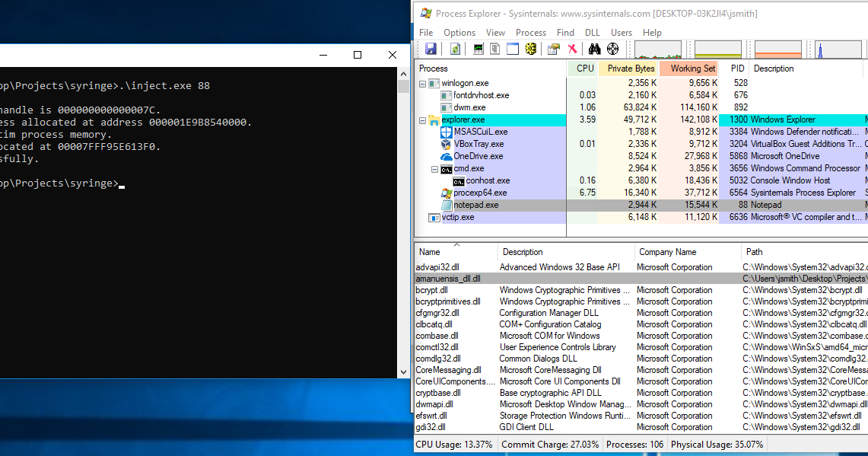Open the DLL menu
The height and width of the screenshot is (456, 868).
click(593, 33)
